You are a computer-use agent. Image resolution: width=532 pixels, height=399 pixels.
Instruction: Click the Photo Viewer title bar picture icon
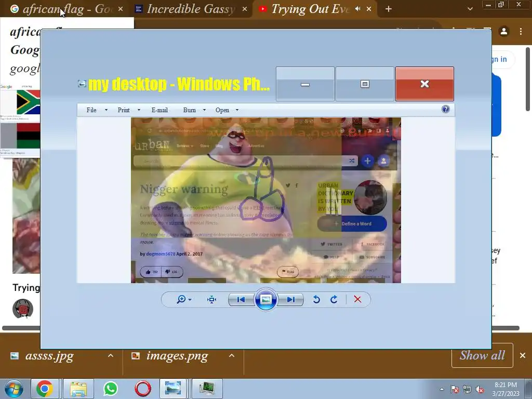[82, 84]
